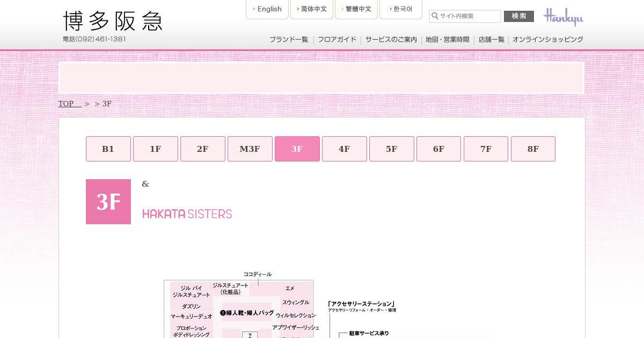This screenshot has width=644, height=338.
Task: Select the M3F floor button
Action: (x=250, y=149)
